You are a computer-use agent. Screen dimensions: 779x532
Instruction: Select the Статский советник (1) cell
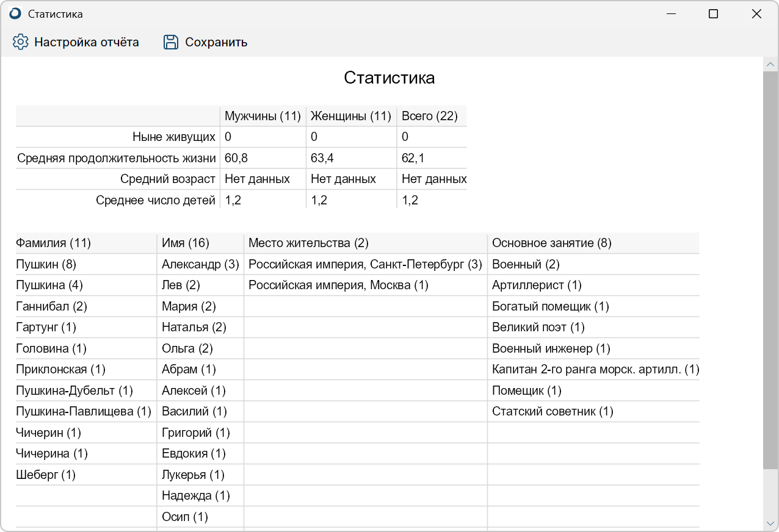(593, 411)
